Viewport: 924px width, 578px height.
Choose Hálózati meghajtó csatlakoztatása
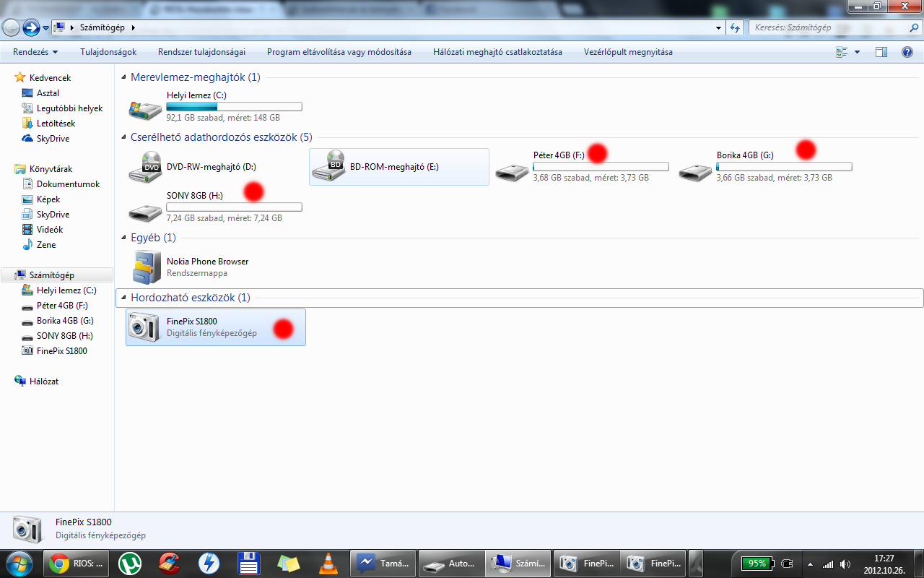pyautogui.click(x=497, y=52)
